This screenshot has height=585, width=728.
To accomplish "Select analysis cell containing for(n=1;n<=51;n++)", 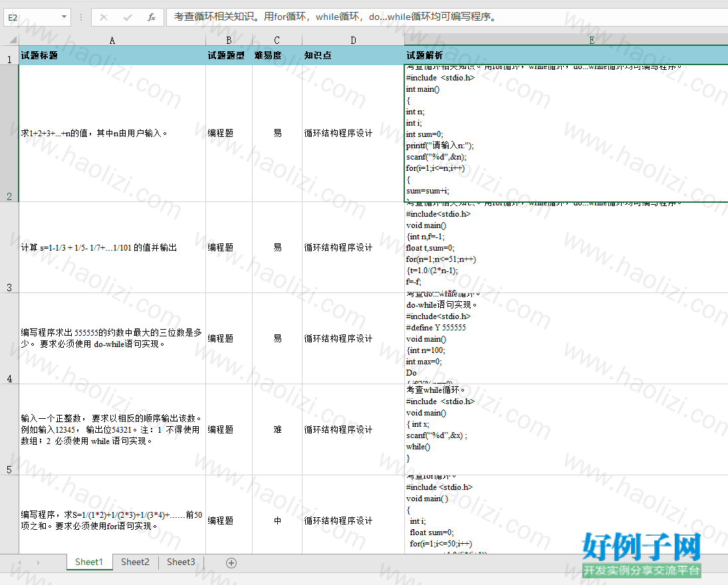I will [x=566, y=247].
